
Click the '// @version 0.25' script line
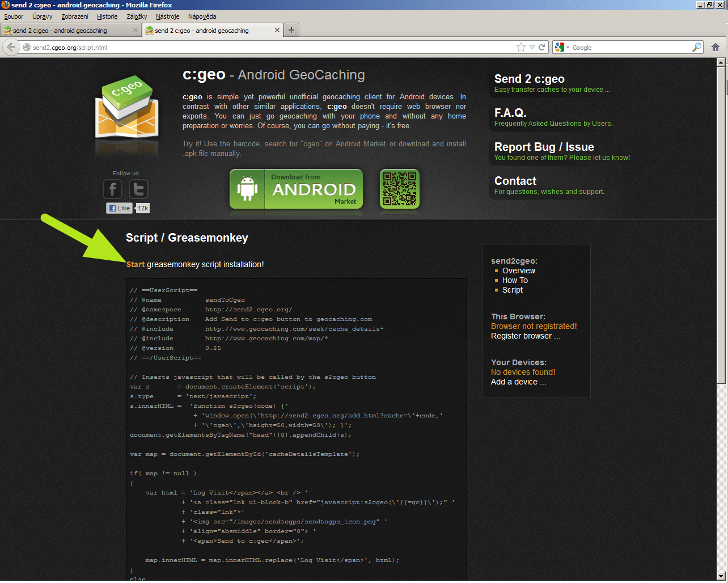(176, 348)
